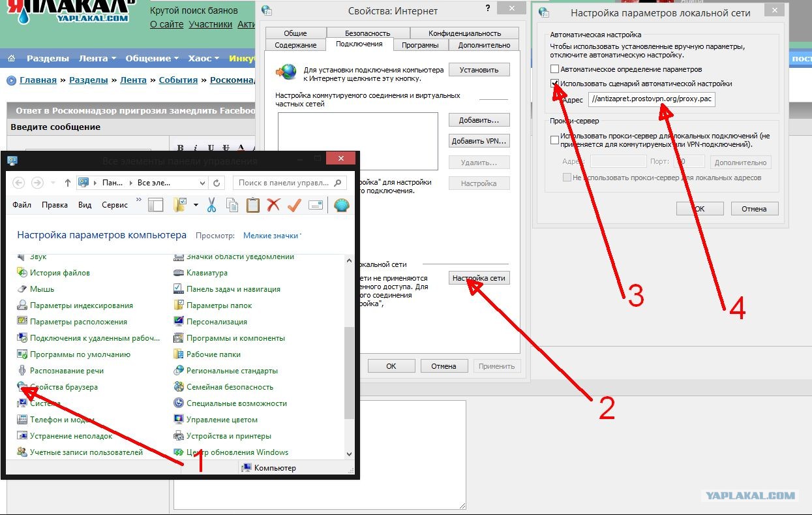Open the Лента dropdown in site navigation
The height and width of the screenshot is (515, 812).
click(x=97, y=58)
